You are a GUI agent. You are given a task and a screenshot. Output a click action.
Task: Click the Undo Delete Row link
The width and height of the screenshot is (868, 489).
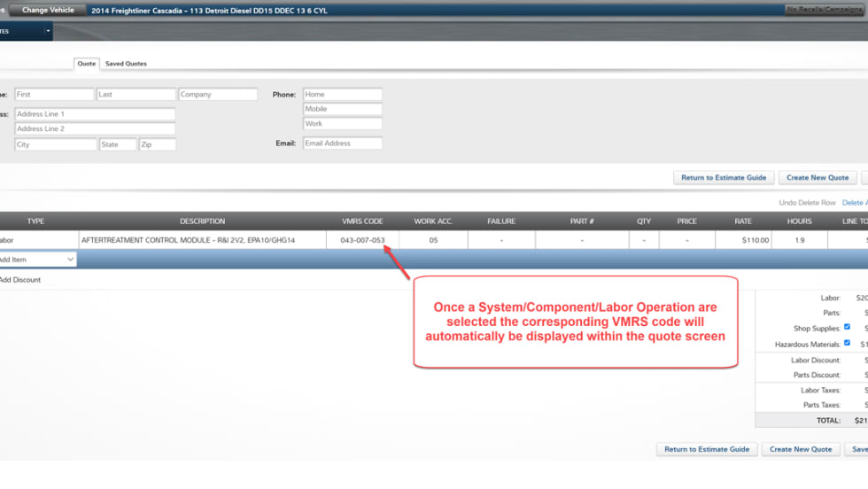(x=807, y=203)
